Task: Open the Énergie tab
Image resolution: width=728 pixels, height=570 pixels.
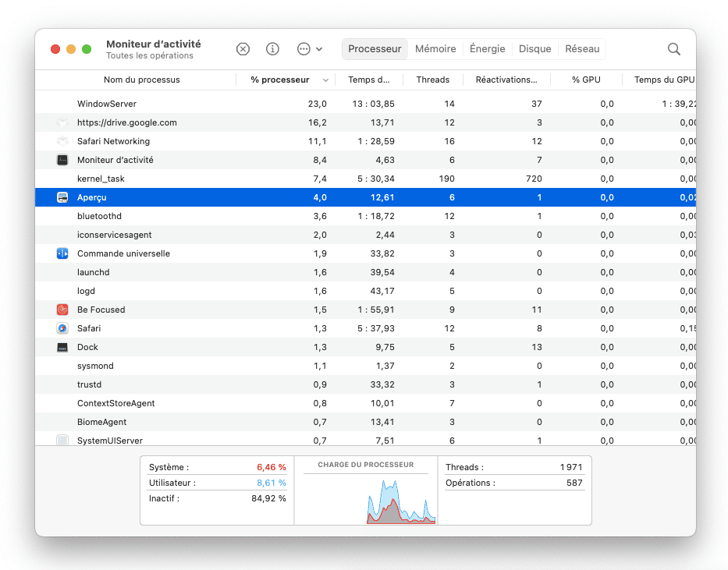Action: (x=487, y=49)
